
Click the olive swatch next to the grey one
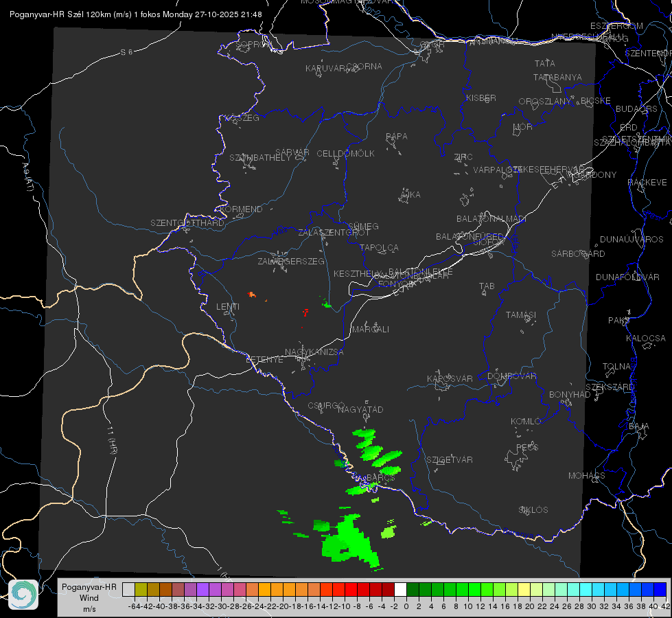tap(141, 589)
